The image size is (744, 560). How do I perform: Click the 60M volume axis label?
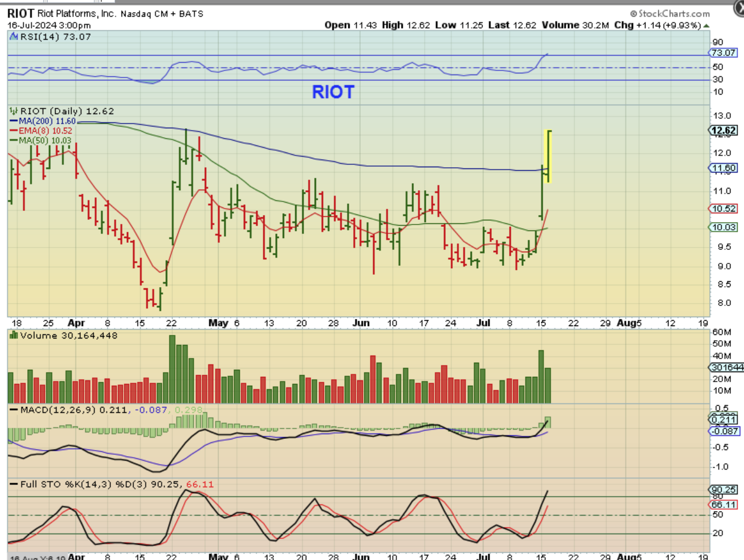tap(723, 333)
